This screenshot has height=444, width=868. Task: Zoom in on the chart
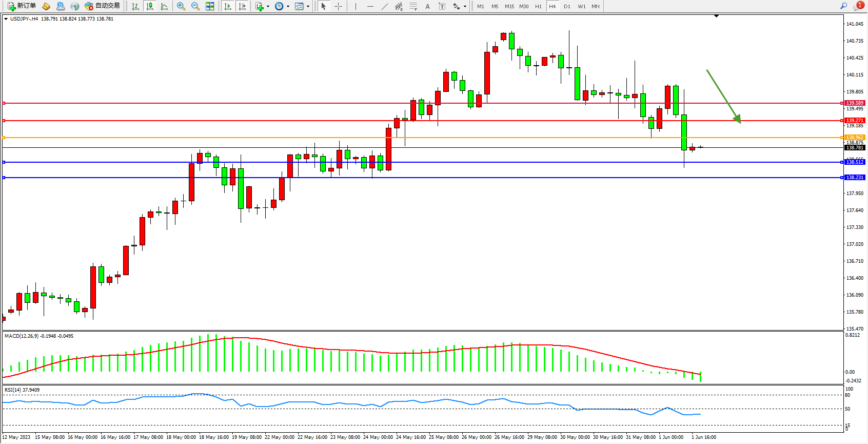point(181,6)
